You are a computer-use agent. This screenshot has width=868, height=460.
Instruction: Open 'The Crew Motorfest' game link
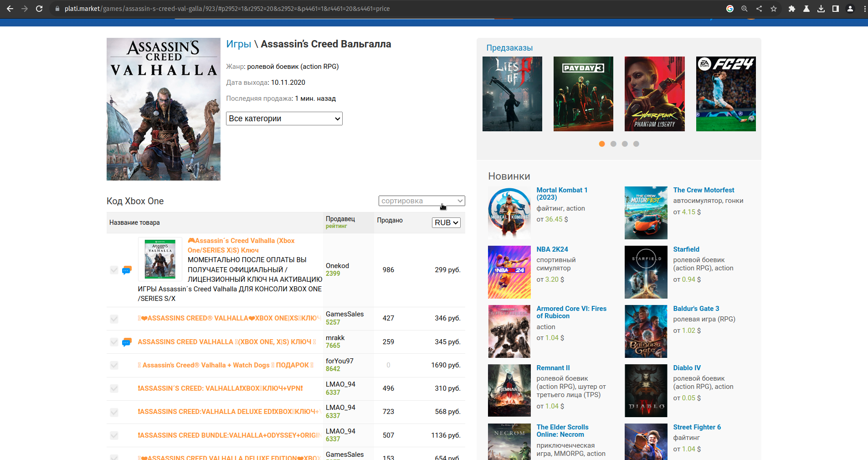(704, 190)
